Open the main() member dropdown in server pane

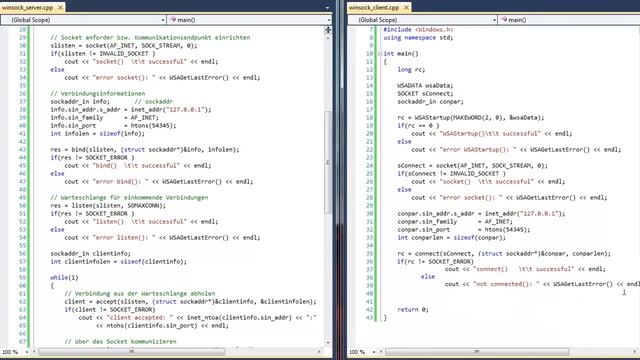click(x=249, y=20)
